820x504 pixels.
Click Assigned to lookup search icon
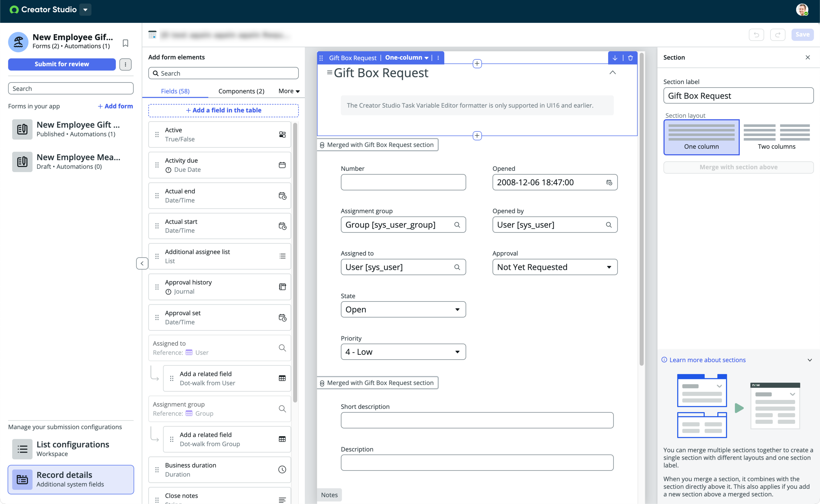[457, 267]
